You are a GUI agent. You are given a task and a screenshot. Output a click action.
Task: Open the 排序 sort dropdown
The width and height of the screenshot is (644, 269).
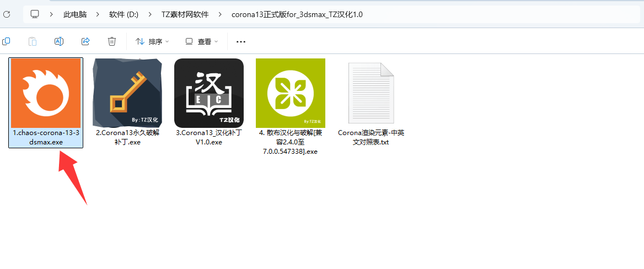152,41
